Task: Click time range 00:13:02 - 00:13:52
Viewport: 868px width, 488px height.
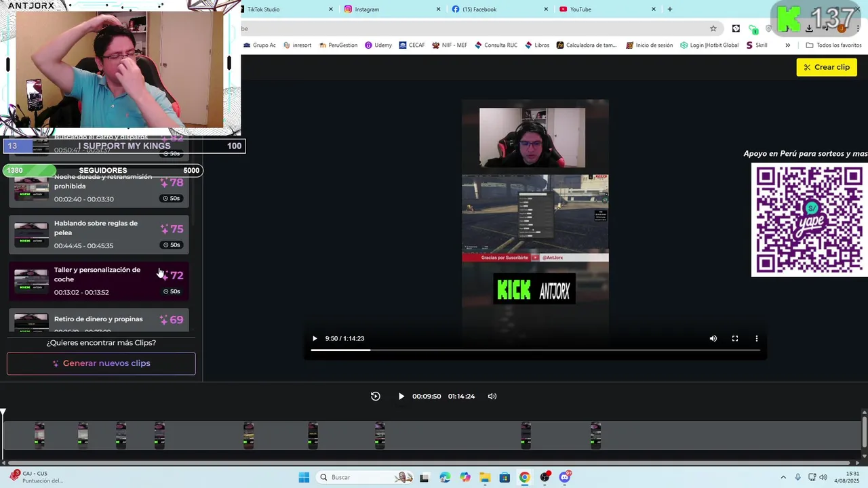Action: coord(81,293)
